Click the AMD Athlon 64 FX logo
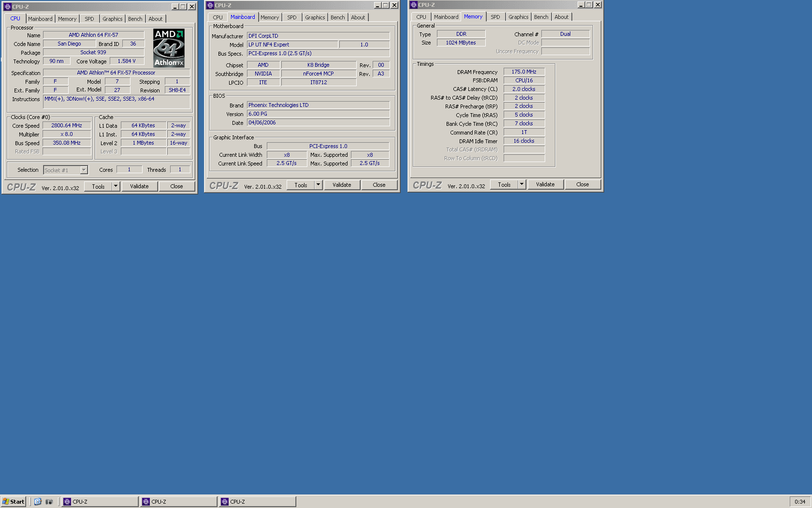This screenshot has height=508, width=812. coord(169,47)
